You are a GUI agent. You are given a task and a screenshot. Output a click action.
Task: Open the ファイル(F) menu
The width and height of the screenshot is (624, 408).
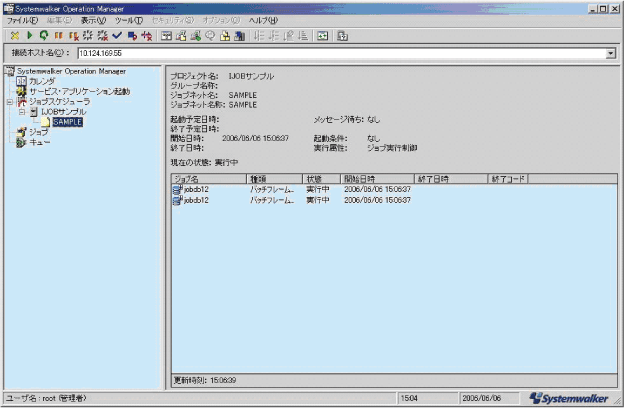[x=22, y=20]
